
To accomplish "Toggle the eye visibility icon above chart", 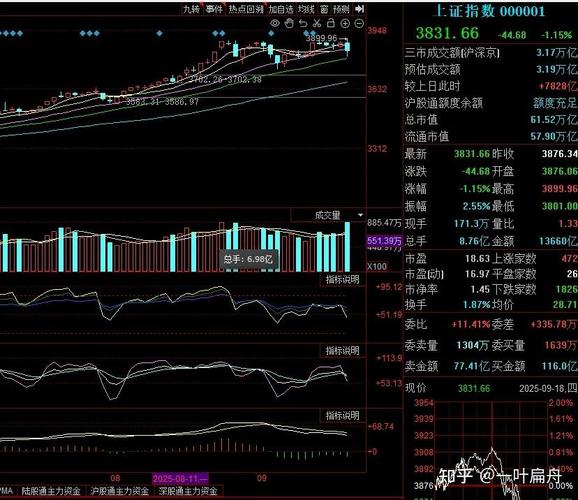I will point(275,24).
